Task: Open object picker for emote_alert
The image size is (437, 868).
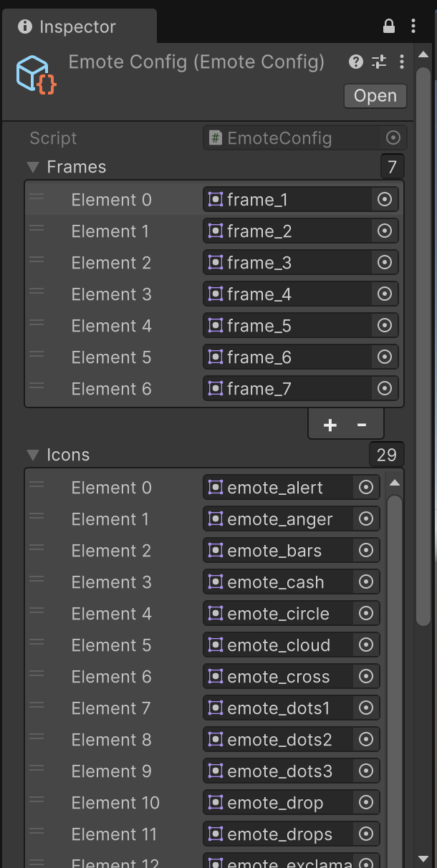Action: (x=366, y=488)
